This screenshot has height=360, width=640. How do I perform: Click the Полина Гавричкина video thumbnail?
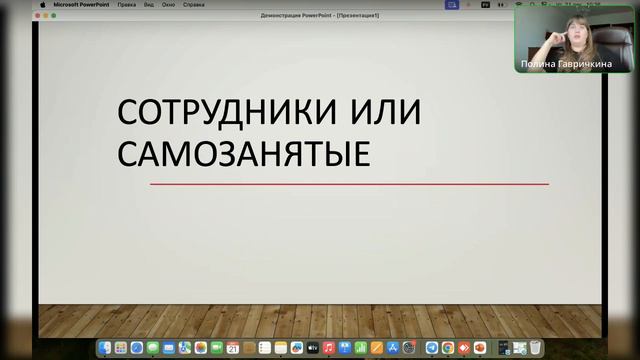click(574, 40)
